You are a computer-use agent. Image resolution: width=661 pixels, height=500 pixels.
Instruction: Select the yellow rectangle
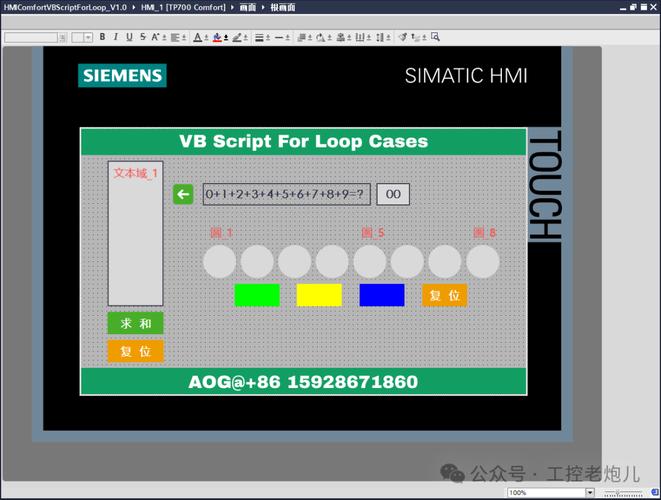319,295
